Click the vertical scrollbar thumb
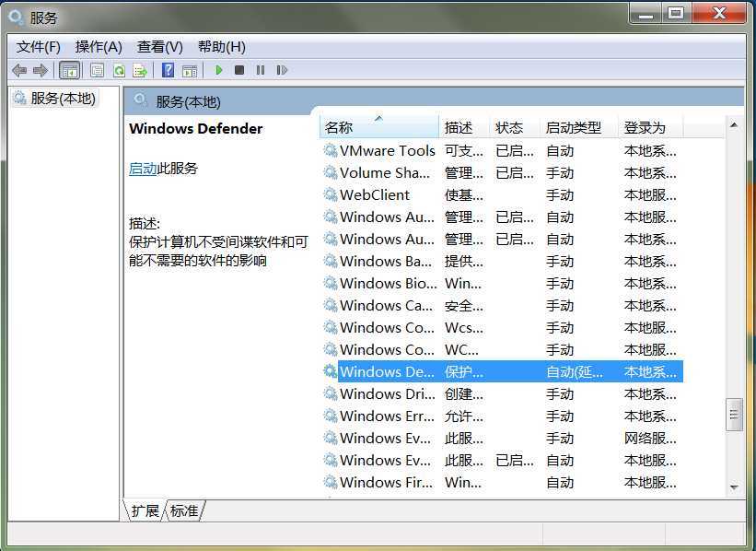The width and height of the screenshot is (756, 551). click(734, 415)
